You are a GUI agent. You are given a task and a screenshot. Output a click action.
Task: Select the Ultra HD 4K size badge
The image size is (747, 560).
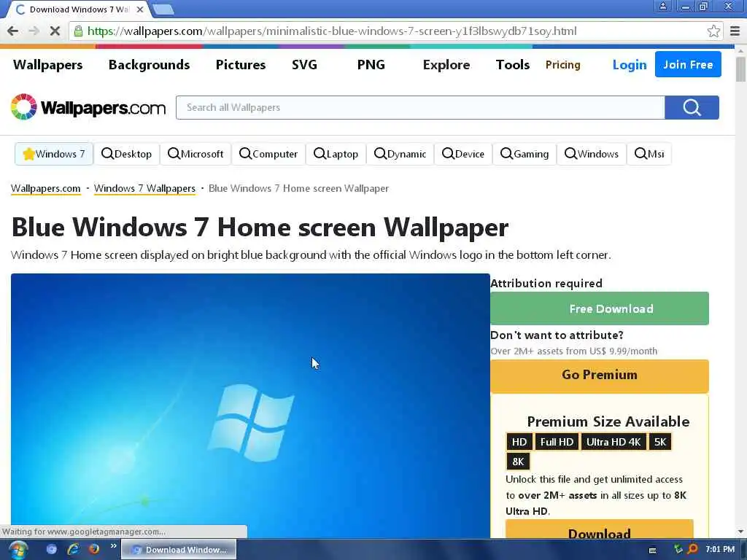[x=613, y=442]
